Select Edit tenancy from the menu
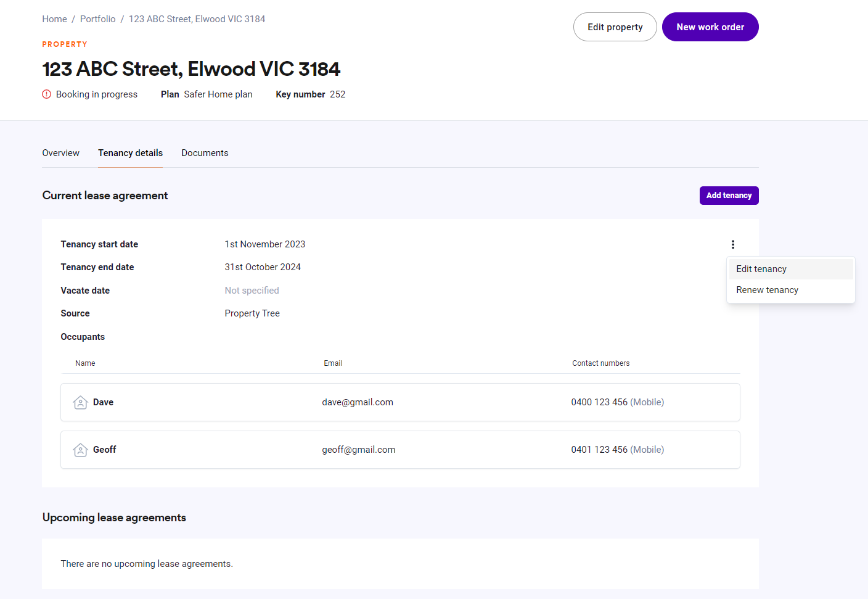 (x=761, y=269)
